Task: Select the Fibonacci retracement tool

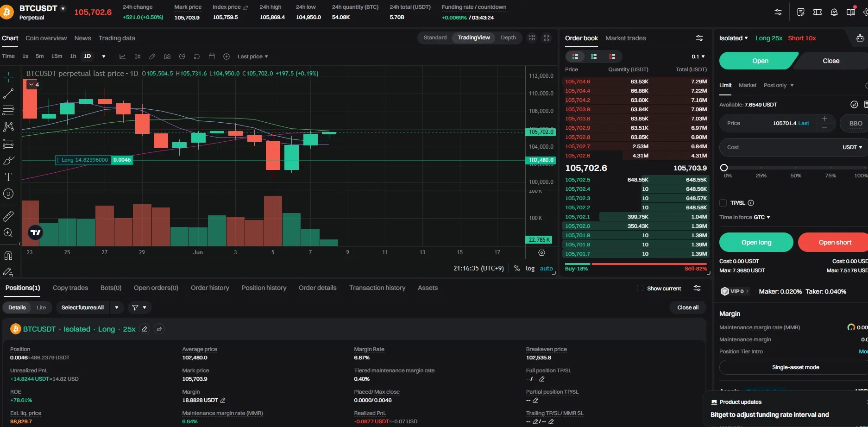Action: click(8, 110)
